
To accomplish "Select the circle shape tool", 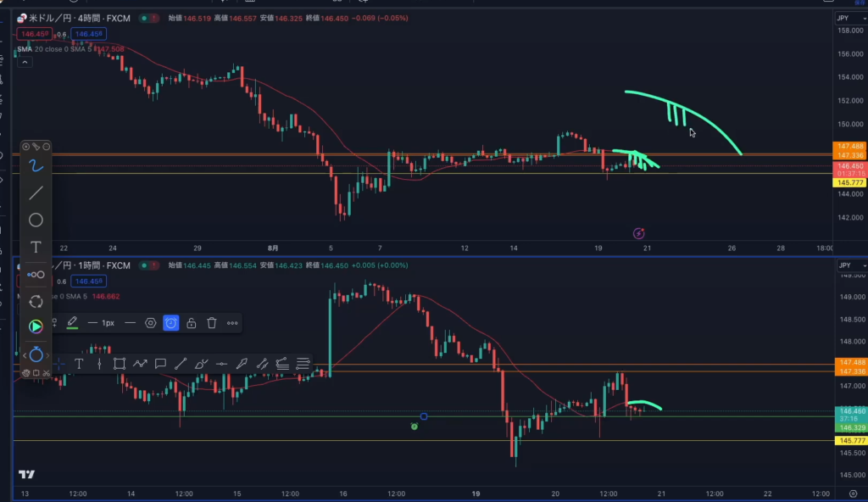I will click(x=36, y=220).
